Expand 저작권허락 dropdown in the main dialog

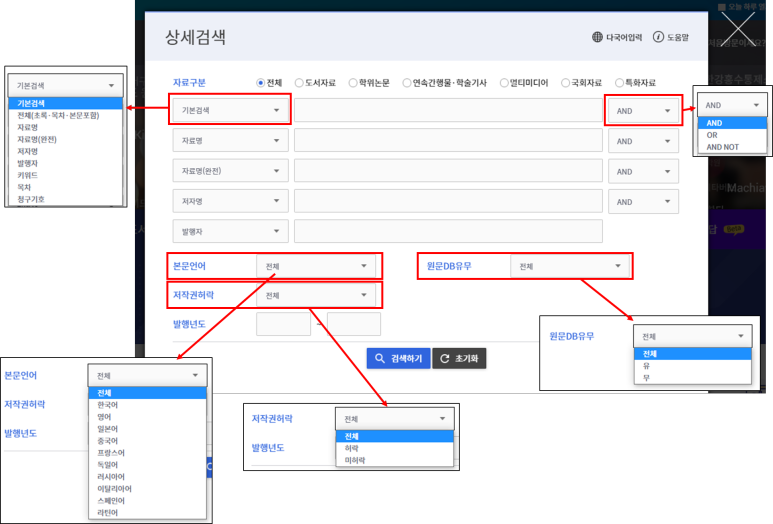coord(316,295)
